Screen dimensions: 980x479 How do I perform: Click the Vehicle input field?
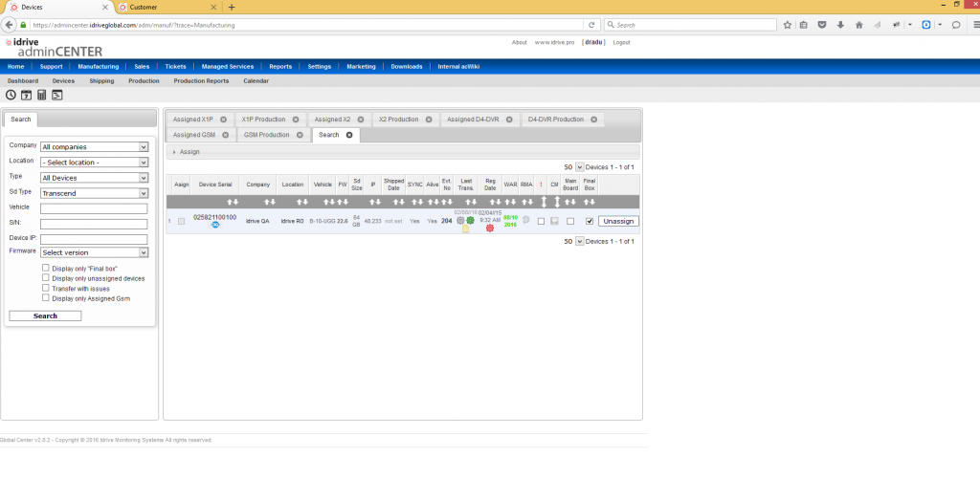94,207
